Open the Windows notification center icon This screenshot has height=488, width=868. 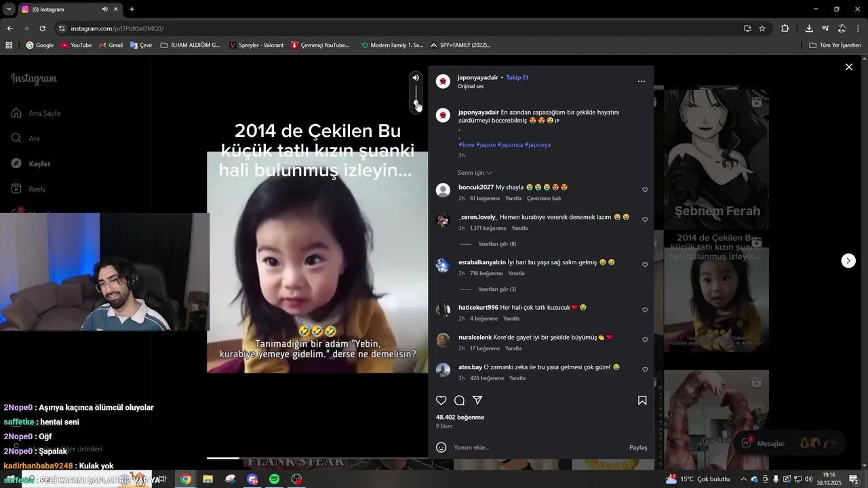click(x=854, y=479)
